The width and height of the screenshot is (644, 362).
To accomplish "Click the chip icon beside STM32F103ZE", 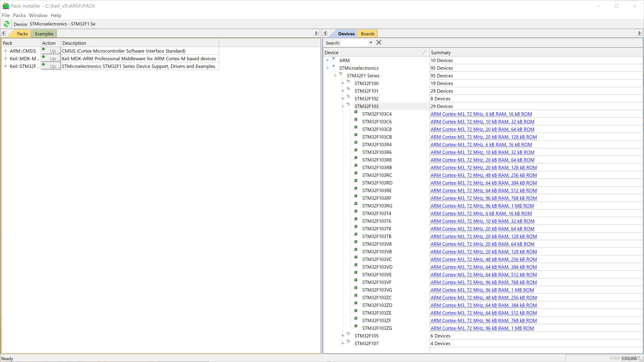I will tap(356, 311).
